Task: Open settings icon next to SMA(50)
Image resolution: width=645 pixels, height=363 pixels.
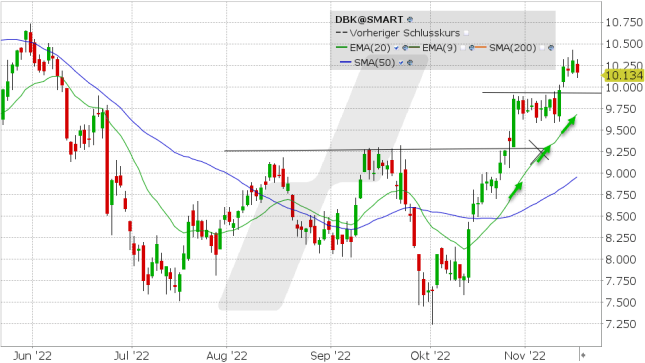Action: tap(410, 63)
